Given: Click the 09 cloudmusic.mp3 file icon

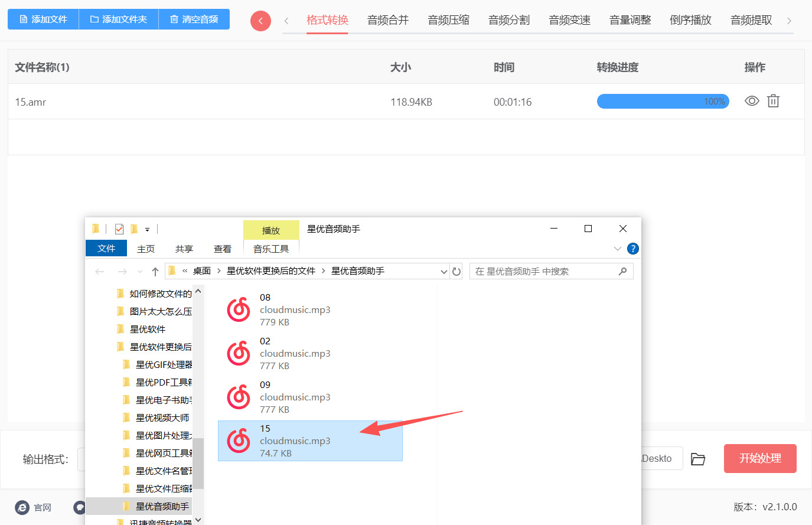Looking at the screenshot, I should [239, 397].
